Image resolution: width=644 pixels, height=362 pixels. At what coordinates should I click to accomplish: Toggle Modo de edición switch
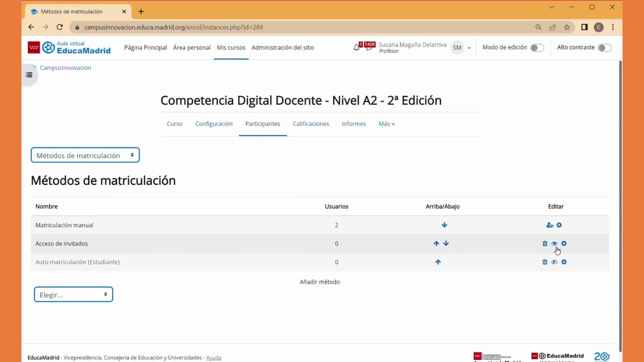537,48
